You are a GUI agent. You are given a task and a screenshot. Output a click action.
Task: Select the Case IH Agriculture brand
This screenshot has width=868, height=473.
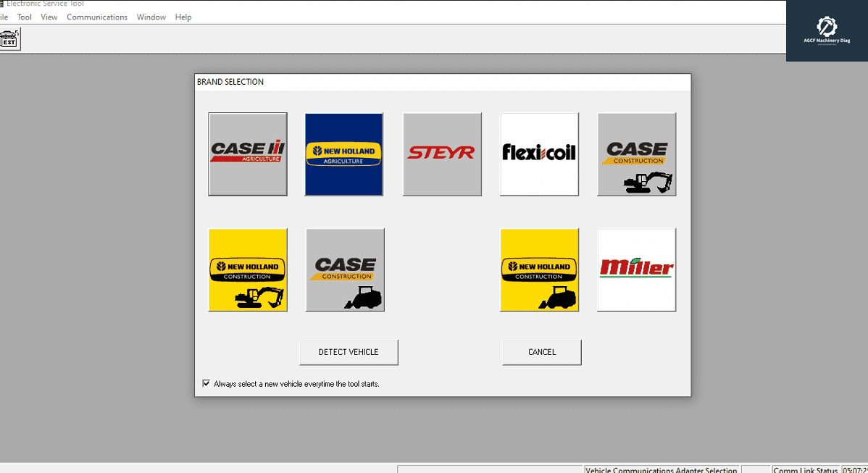pyautogui.click(x=248, y=154)
